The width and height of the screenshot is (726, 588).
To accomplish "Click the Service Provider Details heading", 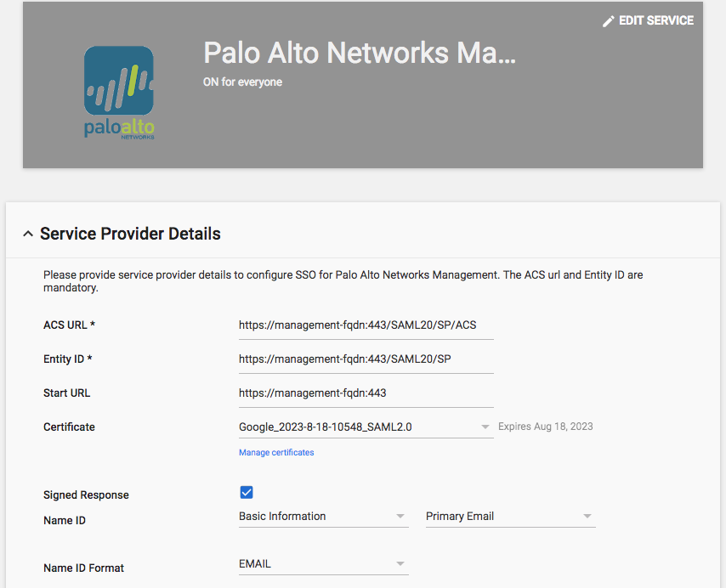I will coord(130,234).
